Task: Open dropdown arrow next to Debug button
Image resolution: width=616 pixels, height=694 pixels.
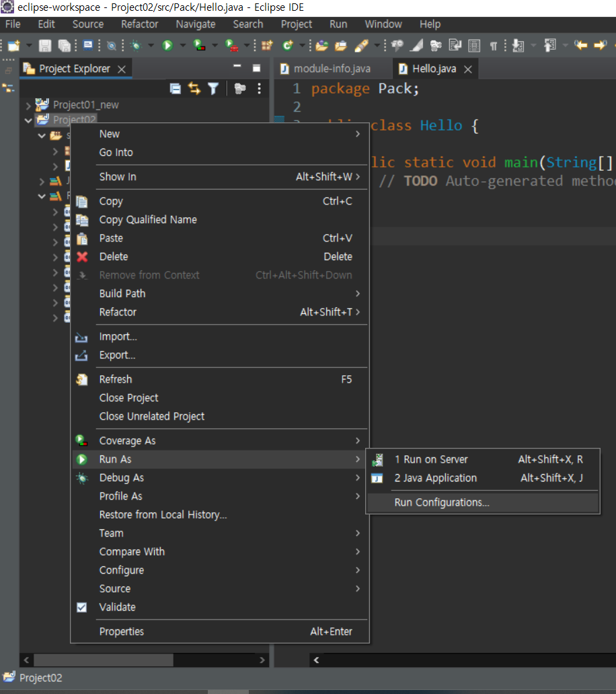Action: pos(151,45)
